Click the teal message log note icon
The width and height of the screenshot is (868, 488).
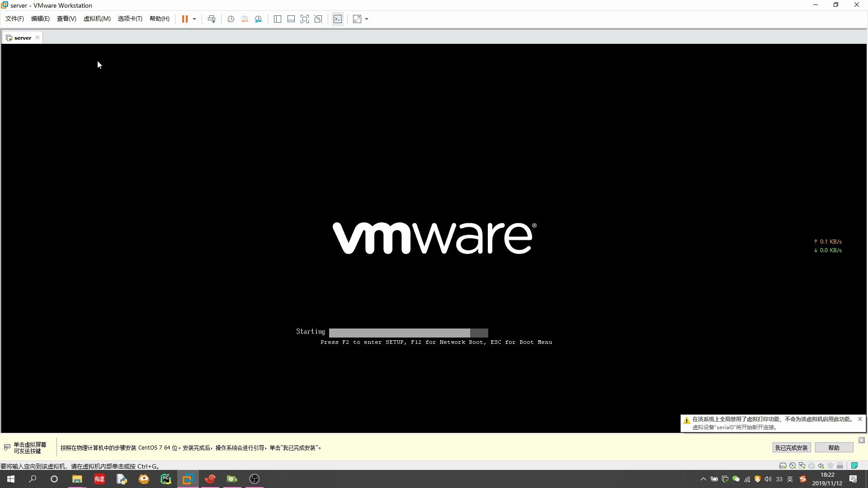(x=854, y=466)
